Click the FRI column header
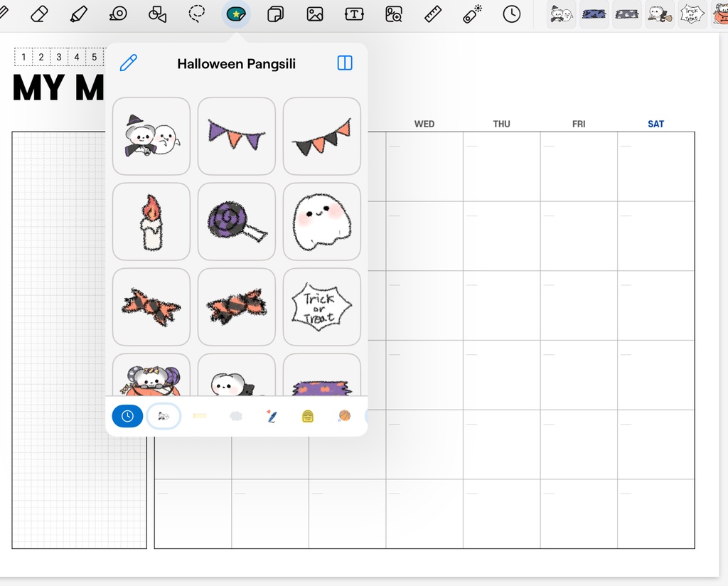 pos(579,124)
